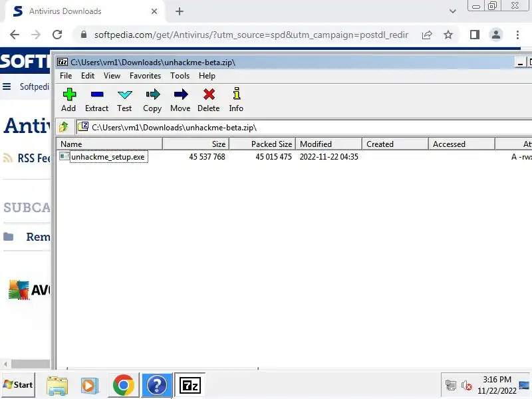This screenshot has width=532, height=399.
Task: Switch to Chrome in the taskbar
Action: click(124, 385)
